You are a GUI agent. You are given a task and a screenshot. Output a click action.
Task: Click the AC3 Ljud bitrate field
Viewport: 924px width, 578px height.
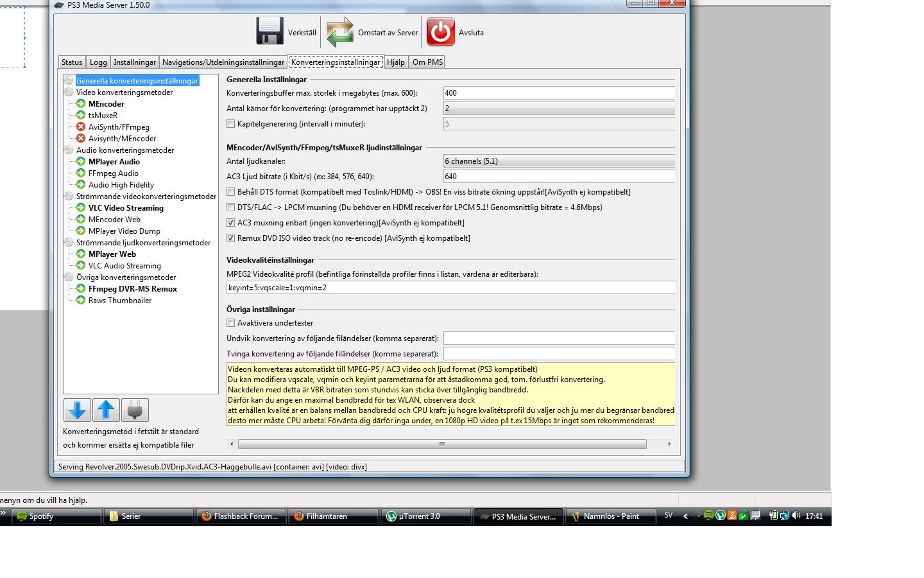pos(559,177)
